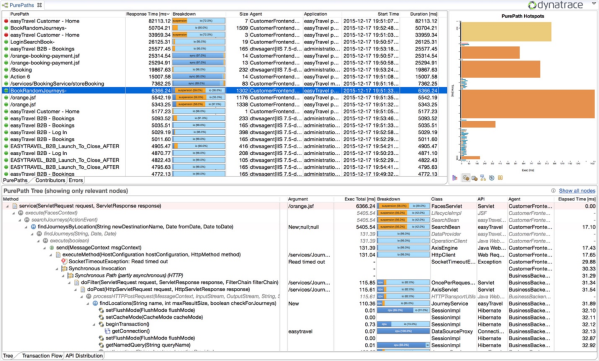Collapse the service(ServletRequest request) root node
Image resolution: width=599 pixels, height=361 pixels.
tap(7, 206)
